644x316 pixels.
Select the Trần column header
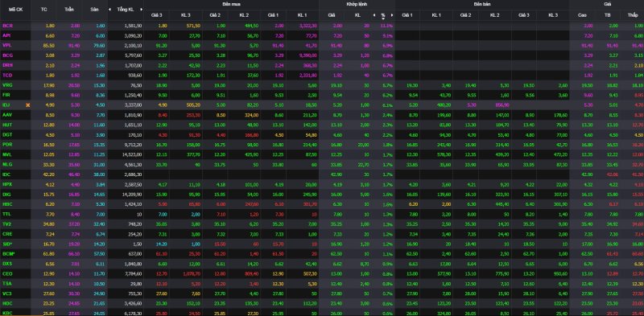[69, 9]
